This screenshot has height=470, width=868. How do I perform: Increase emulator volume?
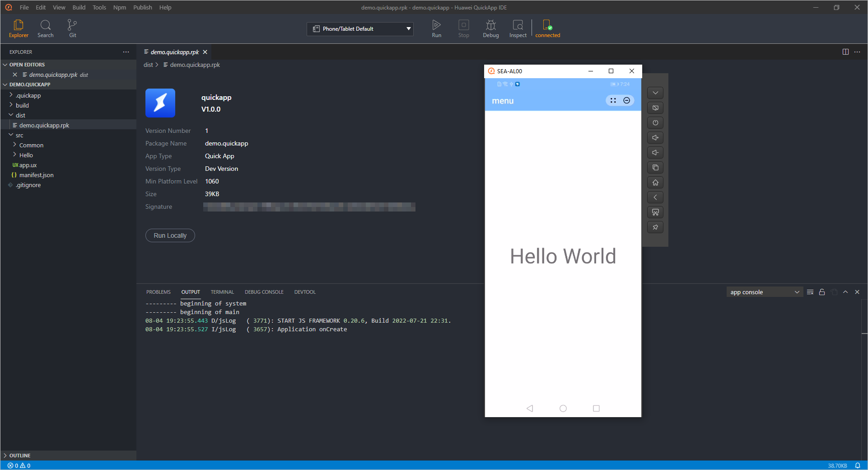pyautogui.click(x=655, y=138)
